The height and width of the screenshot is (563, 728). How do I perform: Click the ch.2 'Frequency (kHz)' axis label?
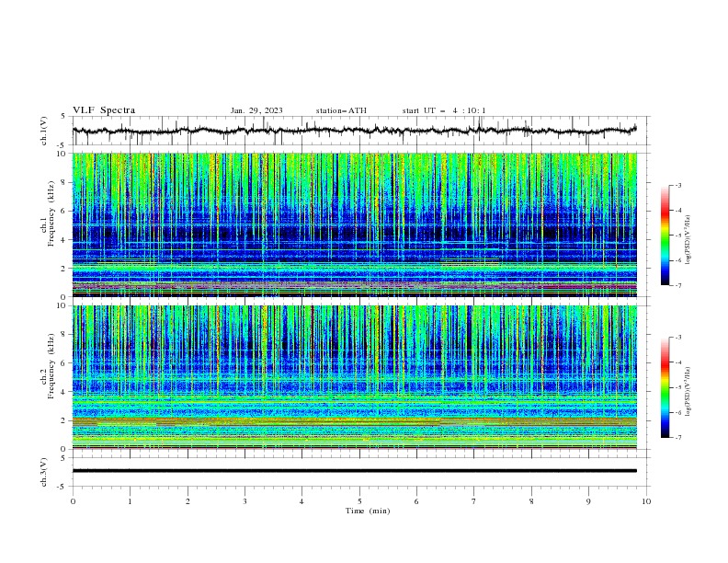click(x=51, y=366)
